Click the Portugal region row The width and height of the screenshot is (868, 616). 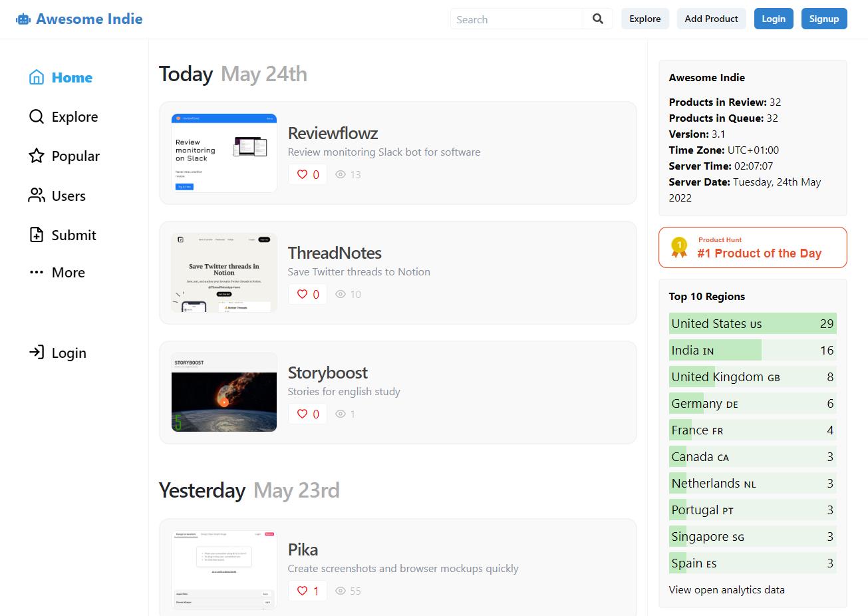753,510
